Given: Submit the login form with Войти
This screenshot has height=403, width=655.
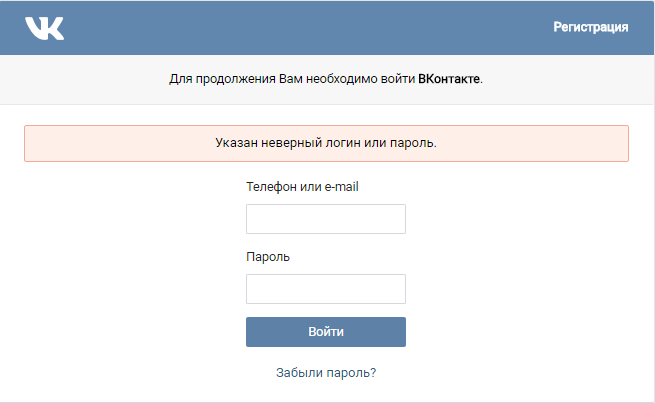Looking at the screenshot, I should pos(326,332).
